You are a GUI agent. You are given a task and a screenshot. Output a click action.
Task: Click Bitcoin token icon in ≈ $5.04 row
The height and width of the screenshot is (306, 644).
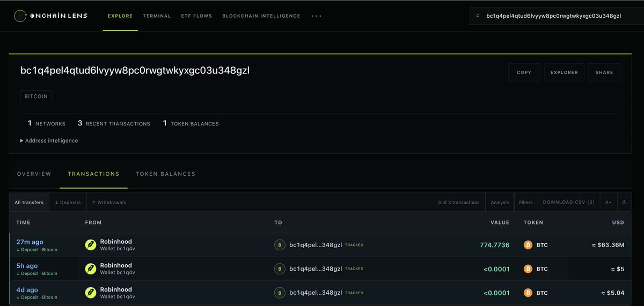coord(528,293)
